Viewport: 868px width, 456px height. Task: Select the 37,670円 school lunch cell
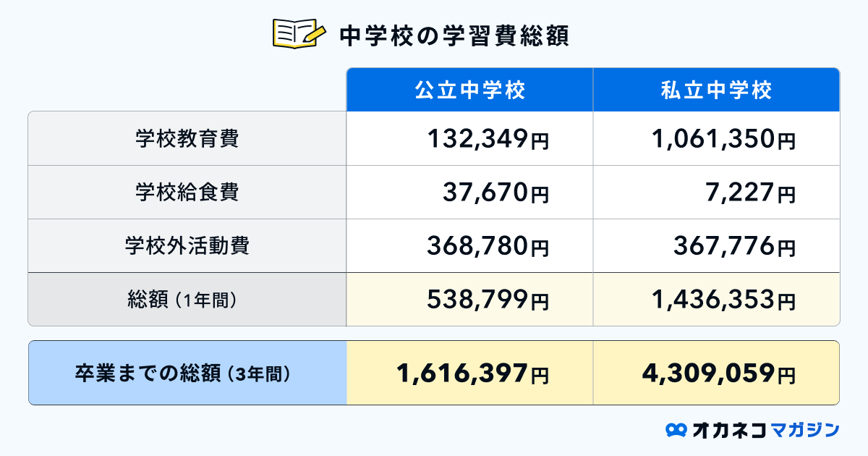point(495,193)
